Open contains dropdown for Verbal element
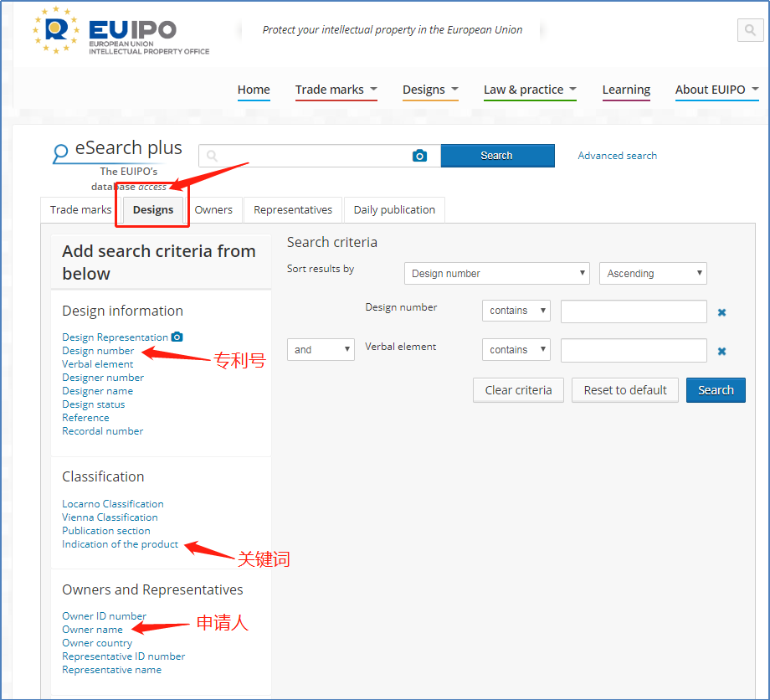The image size is (770, 700). point(516,350)
